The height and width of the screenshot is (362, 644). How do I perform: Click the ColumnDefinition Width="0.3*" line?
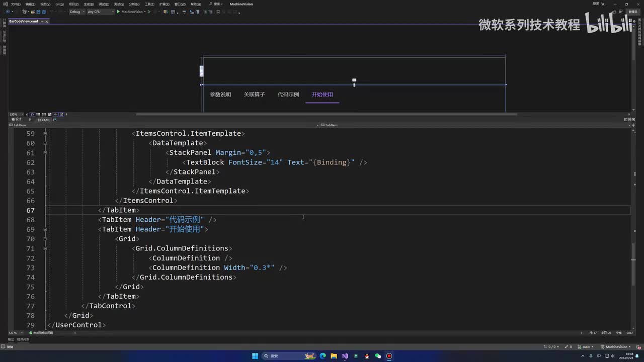[x=218, y=268]
